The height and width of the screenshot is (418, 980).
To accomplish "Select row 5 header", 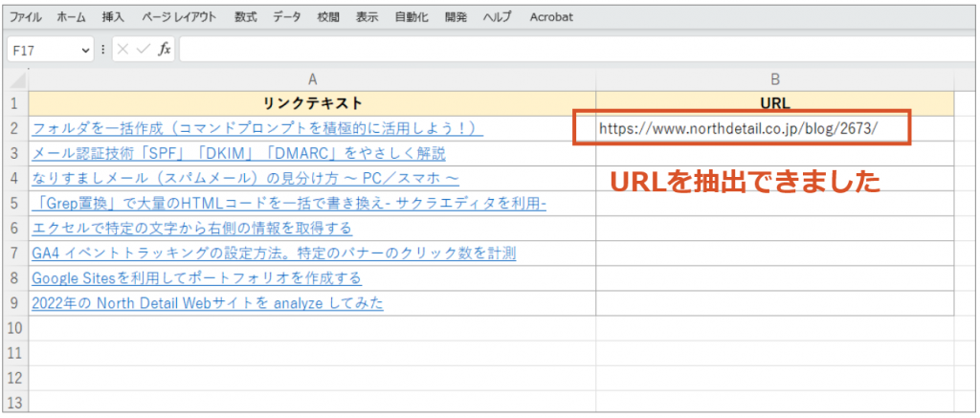I will click(x=14, y=203).
